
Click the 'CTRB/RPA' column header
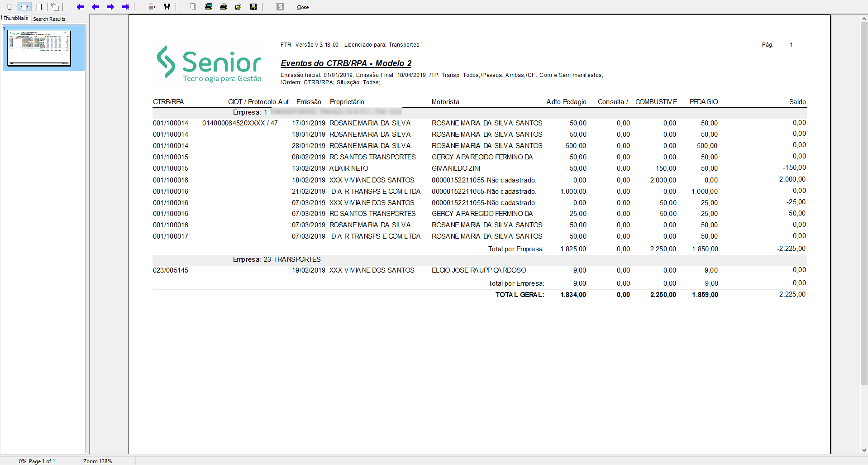click(168, 102)
